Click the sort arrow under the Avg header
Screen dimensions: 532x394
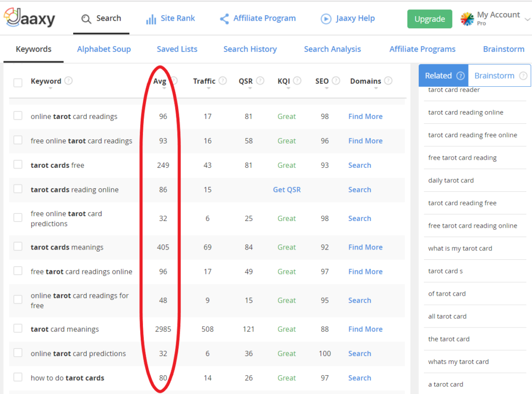(164, 88)
